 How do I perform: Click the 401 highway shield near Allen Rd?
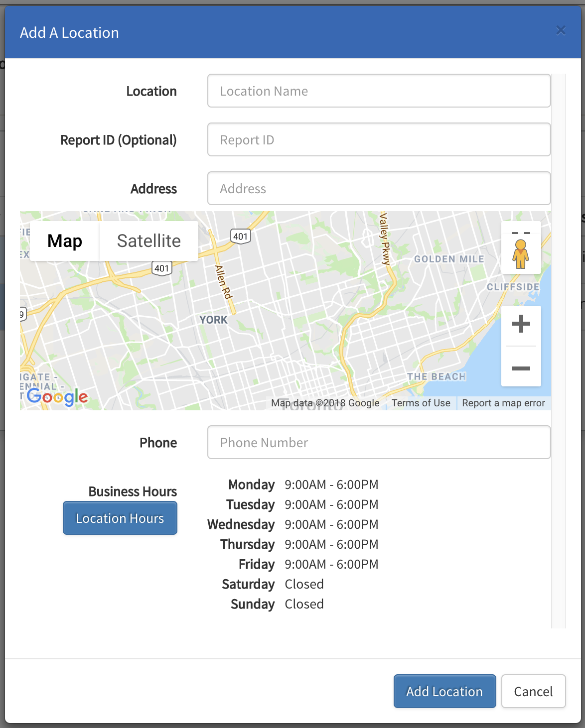(x=240, y=237)
